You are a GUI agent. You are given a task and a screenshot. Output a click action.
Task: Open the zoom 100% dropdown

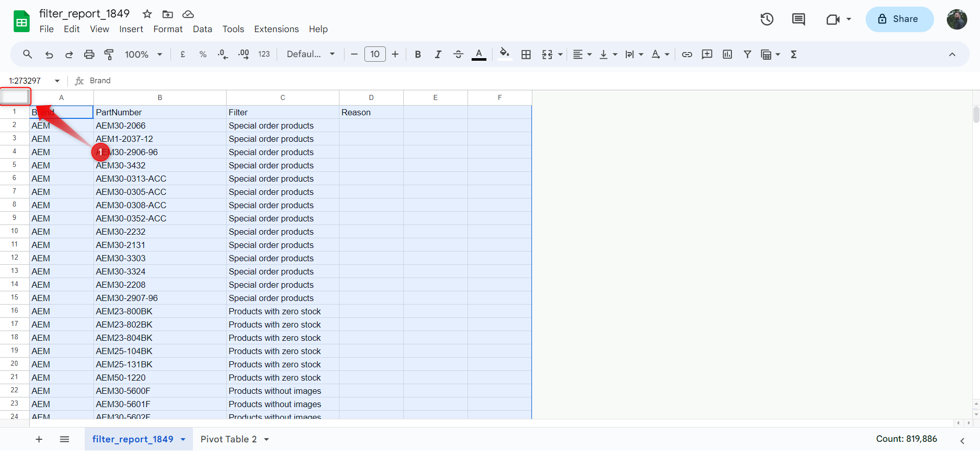[x=143, y=54]
